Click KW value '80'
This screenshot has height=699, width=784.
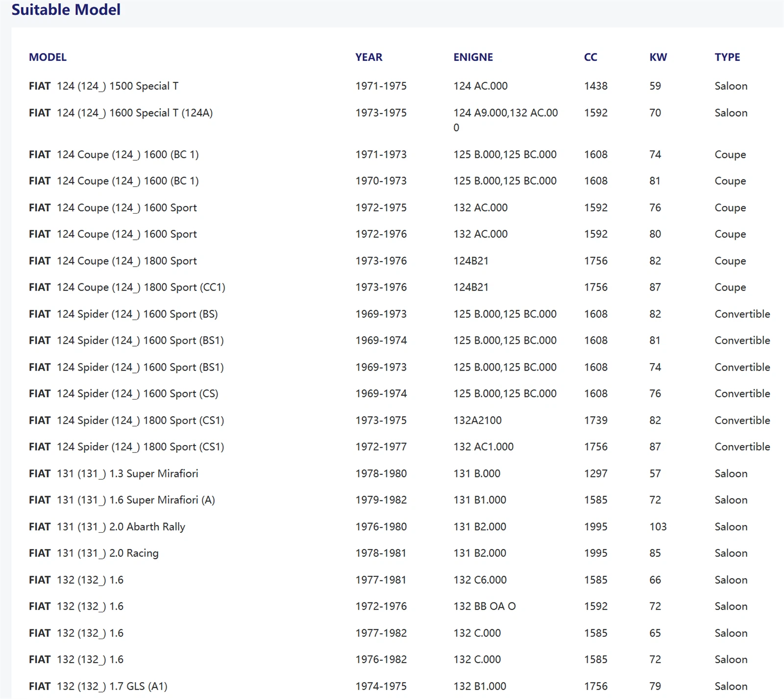[655, 234]
